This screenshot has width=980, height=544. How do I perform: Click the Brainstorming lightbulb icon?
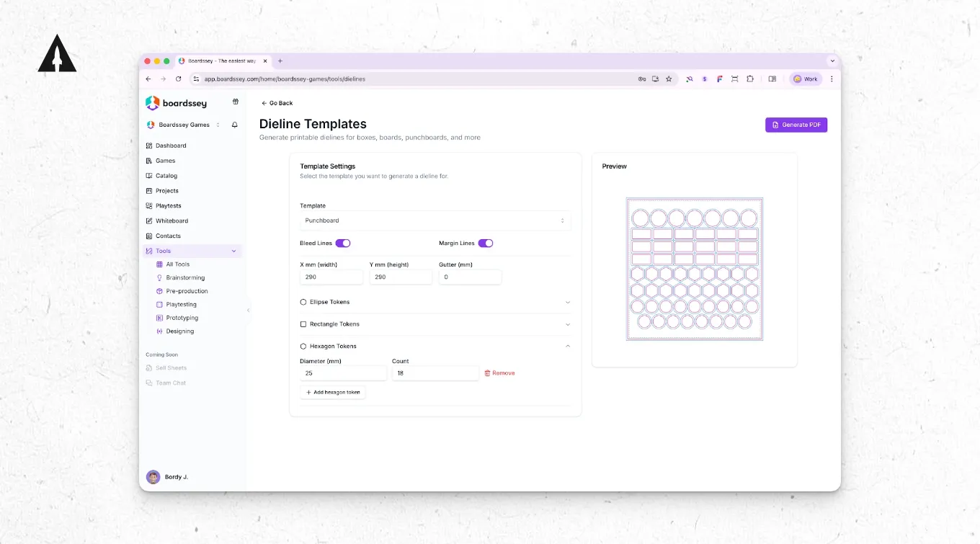tap(160, 277)
